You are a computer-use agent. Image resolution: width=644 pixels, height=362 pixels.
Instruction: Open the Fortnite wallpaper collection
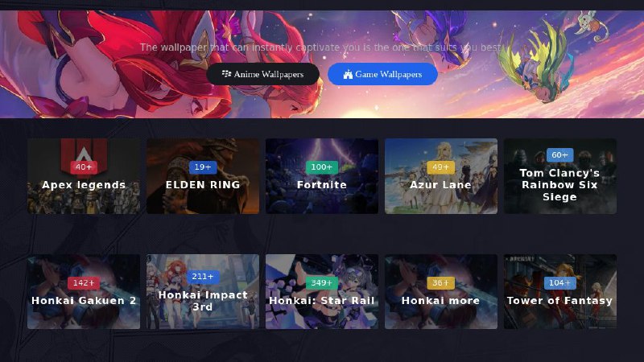click(x=322, y=176)
